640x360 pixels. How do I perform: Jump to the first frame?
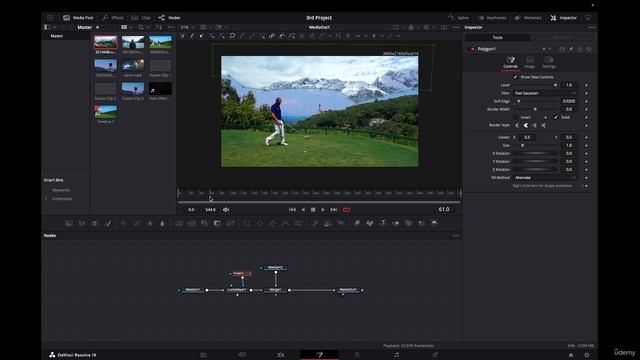(x=292, y=210)
